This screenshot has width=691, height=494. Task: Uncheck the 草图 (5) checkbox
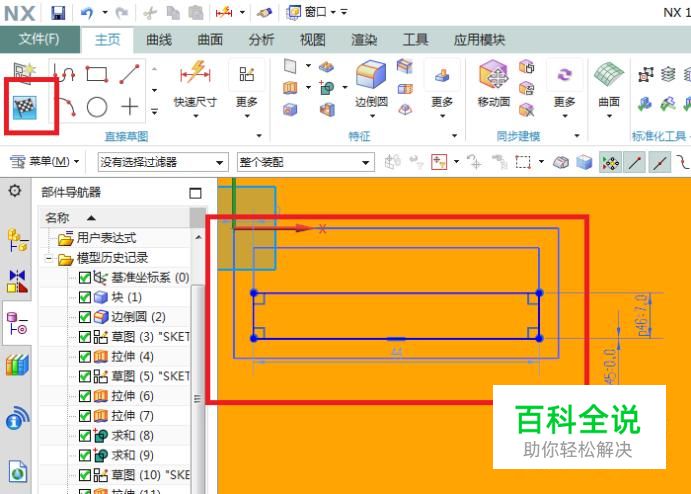(85, 376)
